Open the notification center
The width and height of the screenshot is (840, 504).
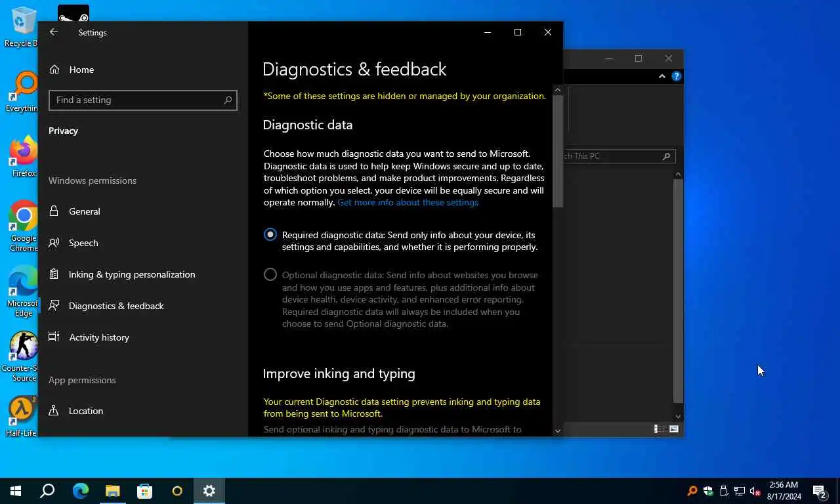[x=819, y=491]
